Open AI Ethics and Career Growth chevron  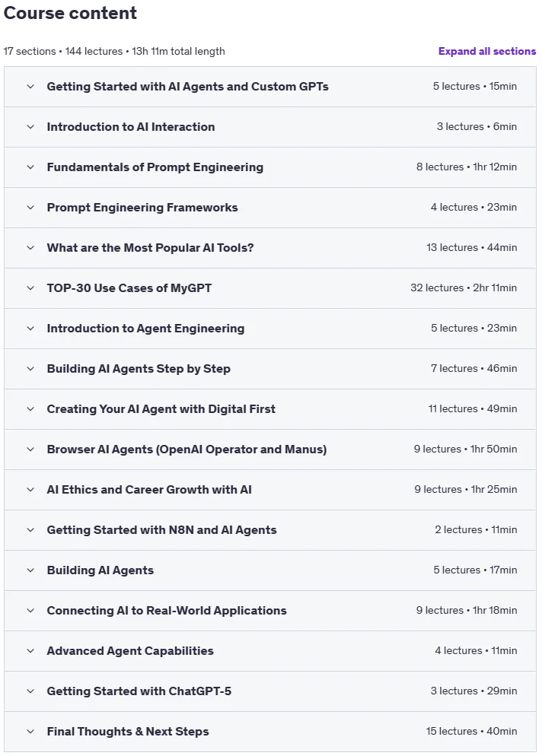pos(30,490)
